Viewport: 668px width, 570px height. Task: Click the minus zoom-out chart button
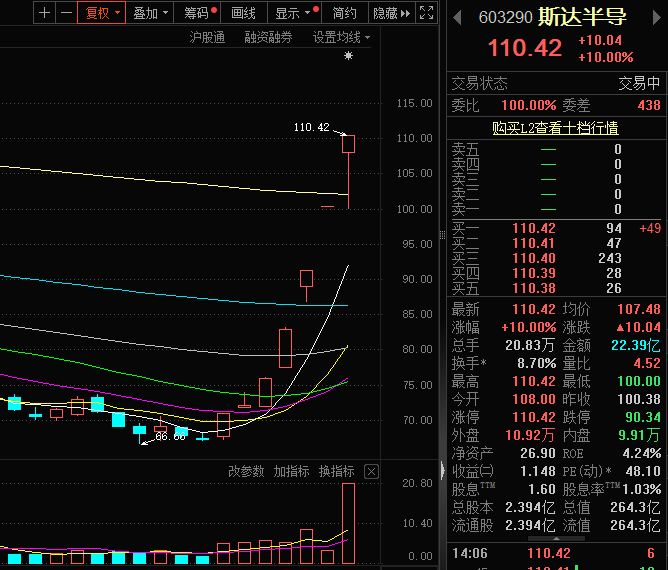(66, 13)
